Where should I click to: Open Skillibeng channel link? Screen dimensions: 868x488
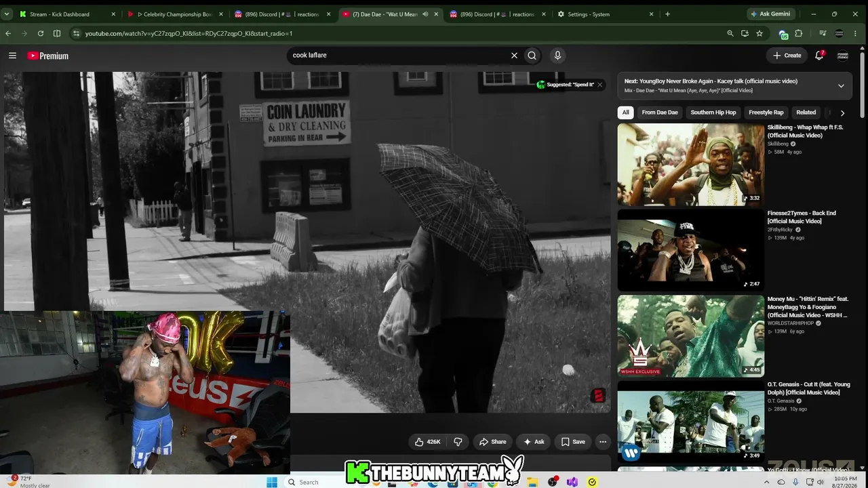778,144
